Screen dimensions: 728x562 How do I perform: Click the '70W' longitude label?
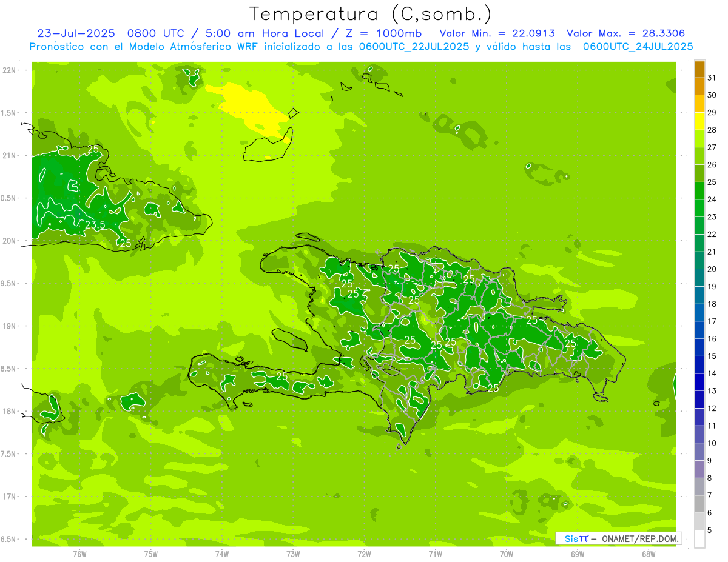pos(507,554)
